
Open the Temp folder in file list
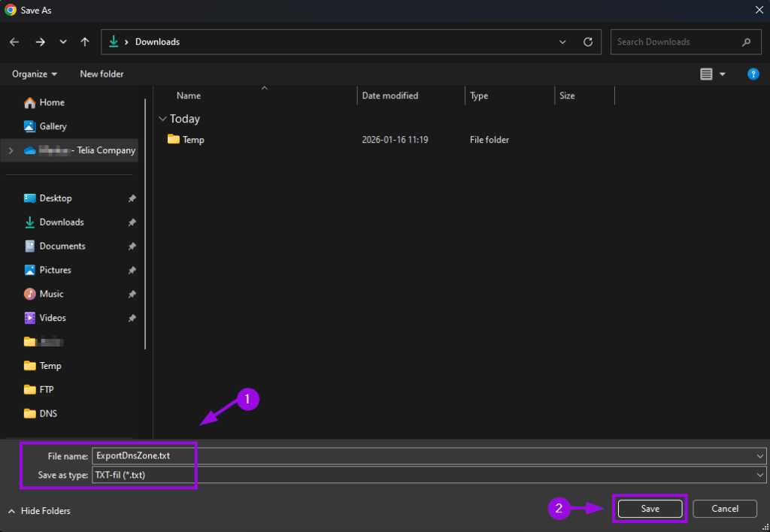(192, 140)
